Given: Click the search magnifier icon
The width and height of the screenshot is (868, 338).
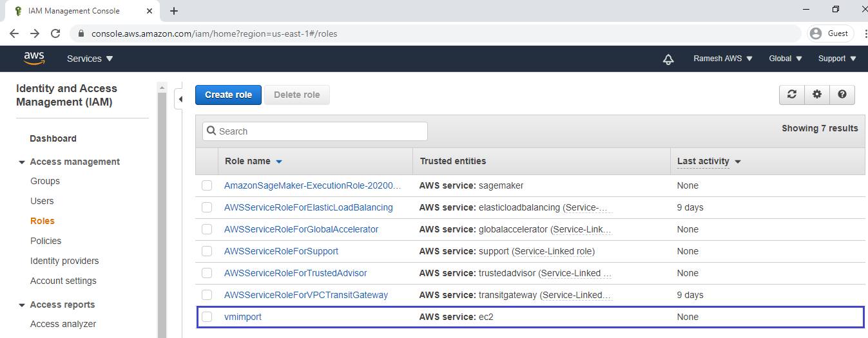Looking at the screenshot, I should tap(211, 131).
